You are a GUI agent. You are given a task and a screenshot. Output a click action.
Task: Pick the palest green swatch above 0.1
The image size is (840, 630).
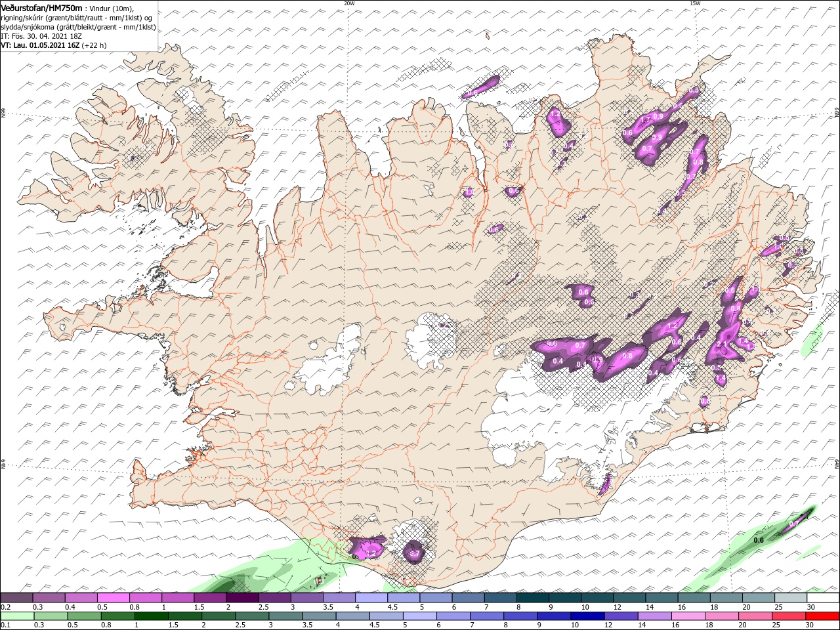tap(16, 616)
